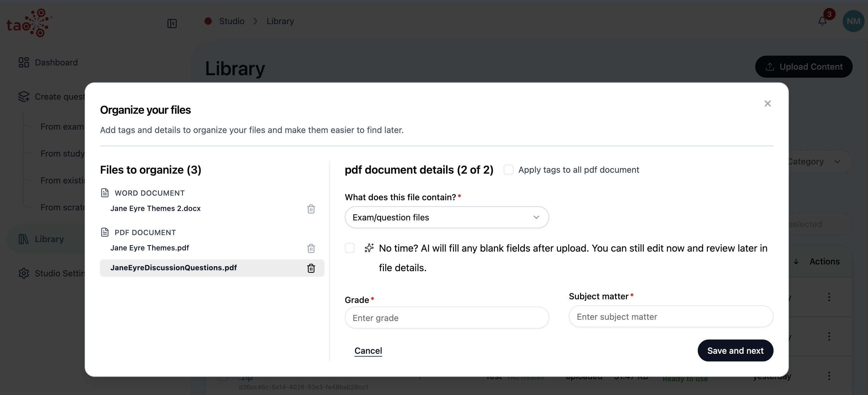Open Dashboard in the sidebar
The height and width of the screenshot is (395, 868).
point(56,62)
